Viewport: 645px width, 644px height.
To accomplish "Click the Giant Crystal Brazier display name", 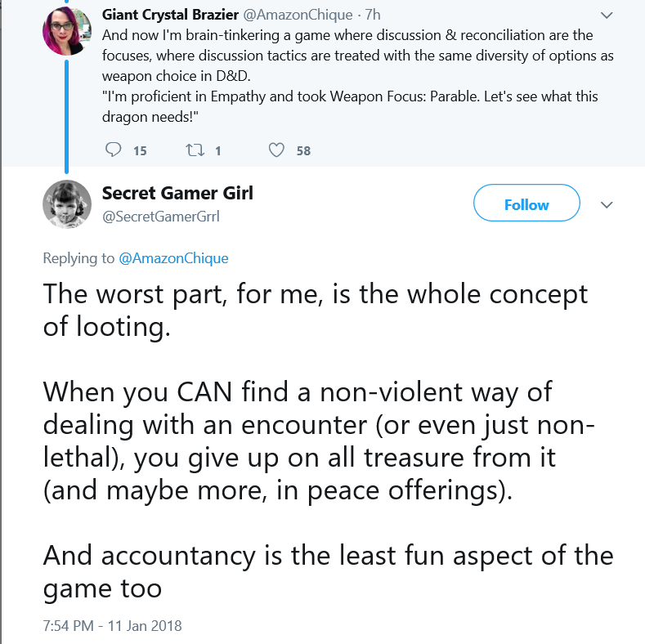I will (170, 15).
